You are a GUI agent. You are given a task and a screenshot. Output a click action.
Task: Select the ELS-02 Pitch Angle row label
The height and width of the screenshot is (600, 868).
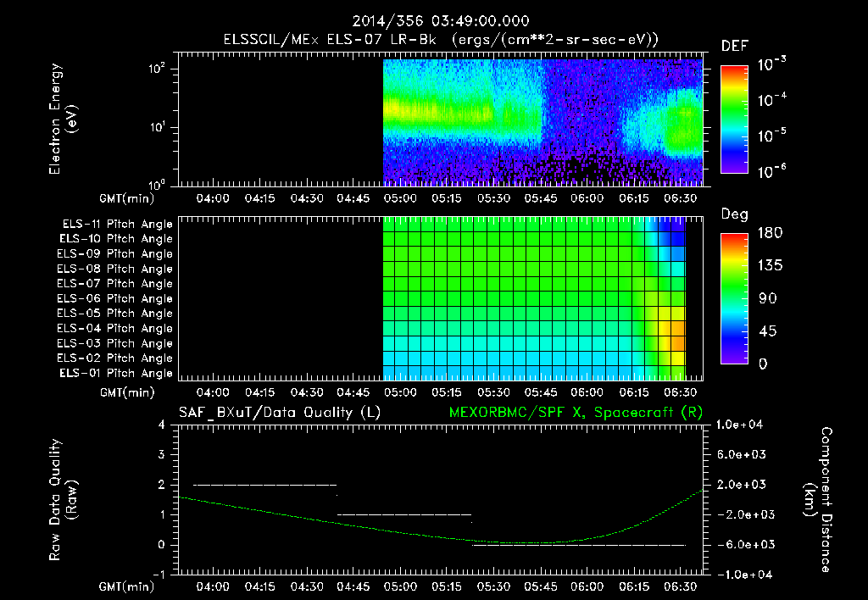114,358
